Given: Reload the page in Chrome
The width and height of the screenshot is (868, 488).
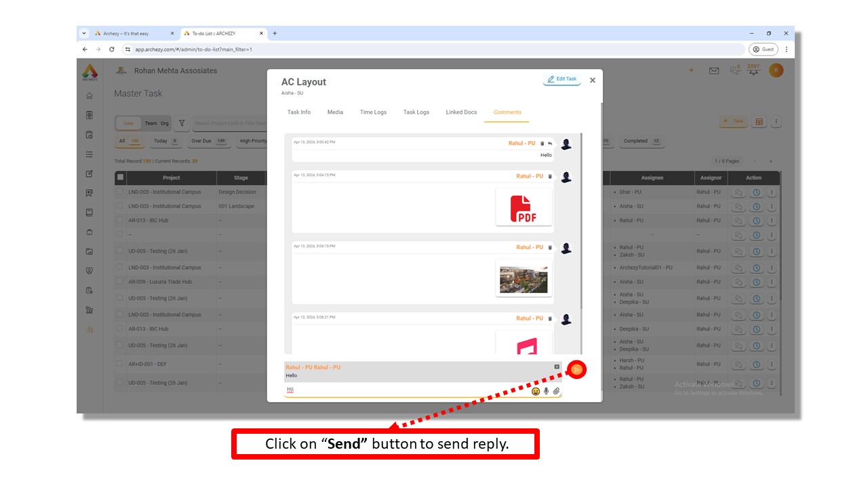Looking at the screenshot, I should (111, 49).
